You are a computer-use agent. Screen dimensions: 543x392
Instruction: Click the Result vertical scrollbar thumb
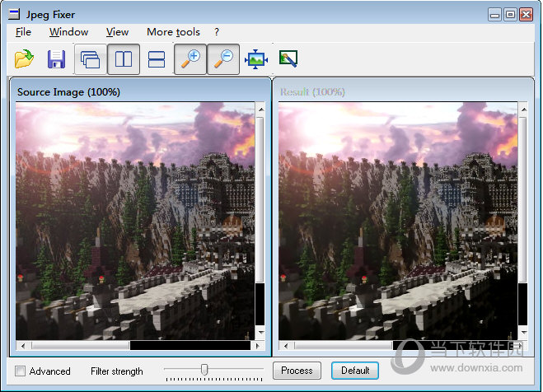(524, 200)
